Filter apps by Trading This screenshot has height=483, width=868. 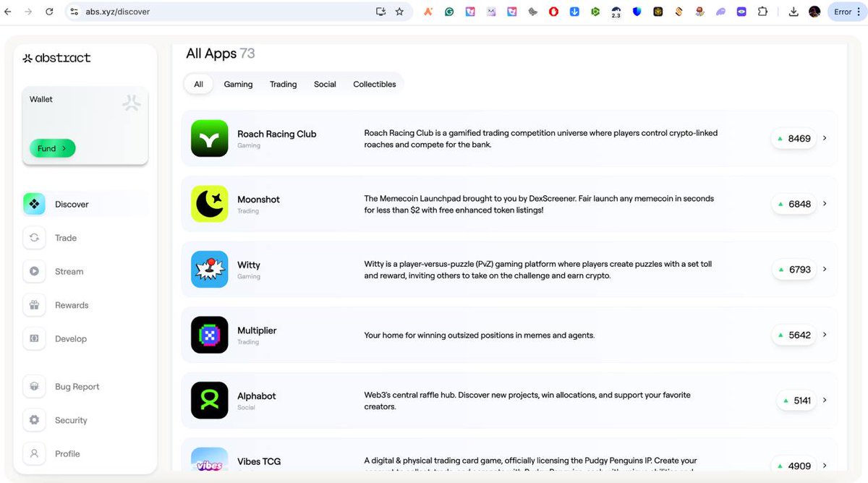point(283,84)
